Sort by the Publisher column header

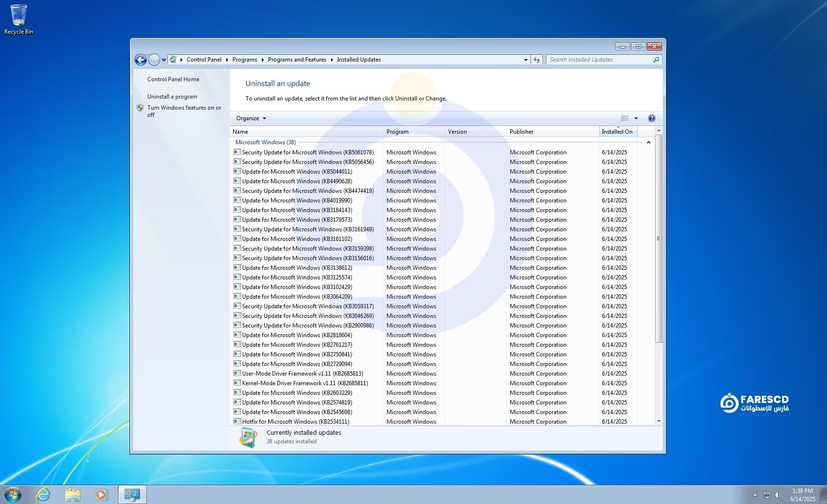553,132
